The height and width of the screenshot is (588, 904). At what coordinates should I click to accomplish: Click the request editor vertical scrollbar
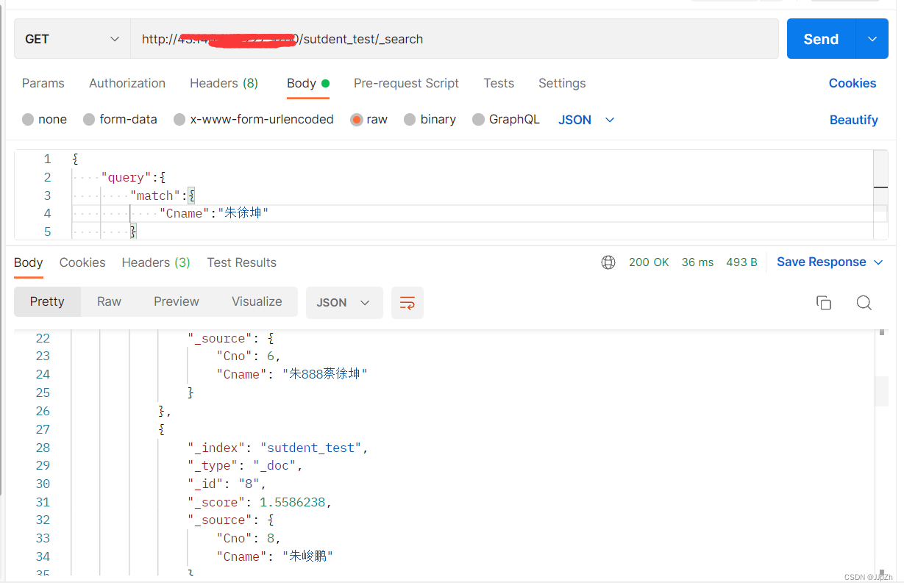coord(880,194)
